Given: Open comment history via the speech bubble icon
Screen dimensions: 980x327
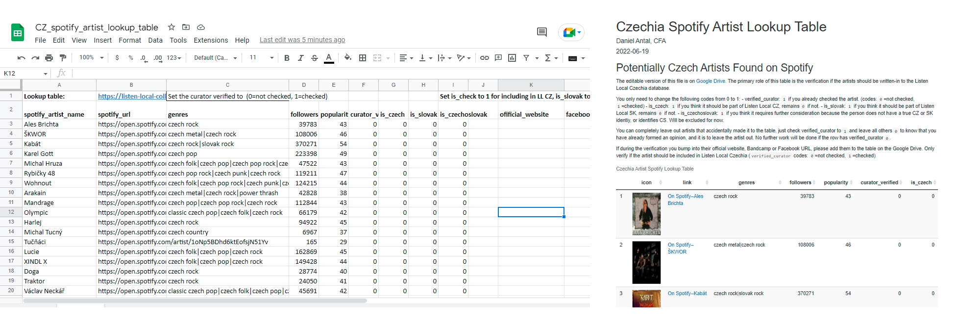Looking at the screenshot, I should [x=542, y=32].
